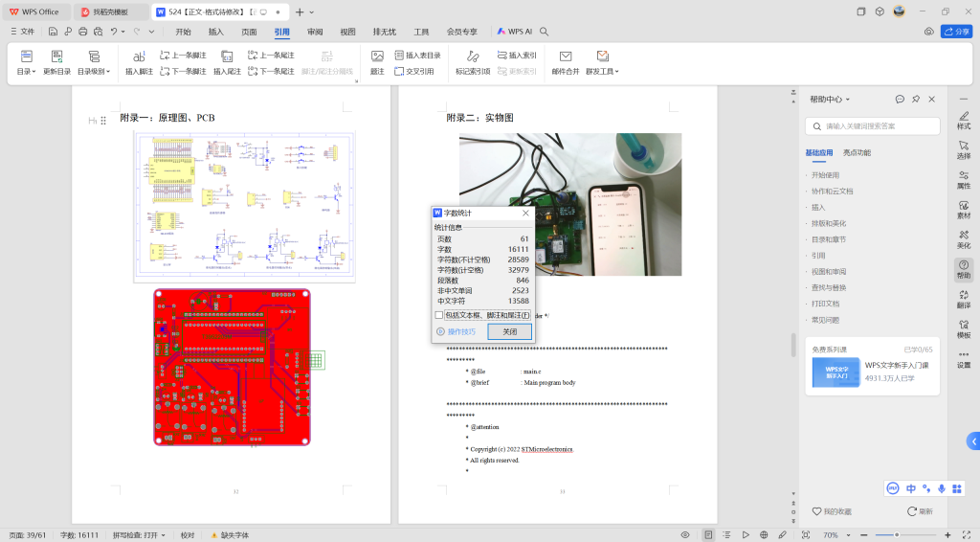This screenshot has height=542, width=980.
Task: Open 设置 (Settings) in right sidebar
Action: pyautogui.click(x=964, y=359)
